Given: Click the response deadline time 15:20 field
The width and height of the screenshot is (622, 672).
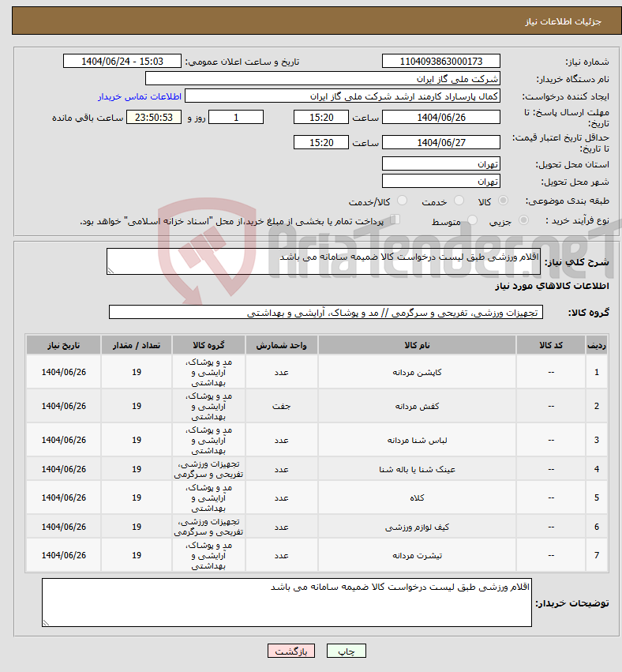Looking at the screenshot, I should 320,117.
